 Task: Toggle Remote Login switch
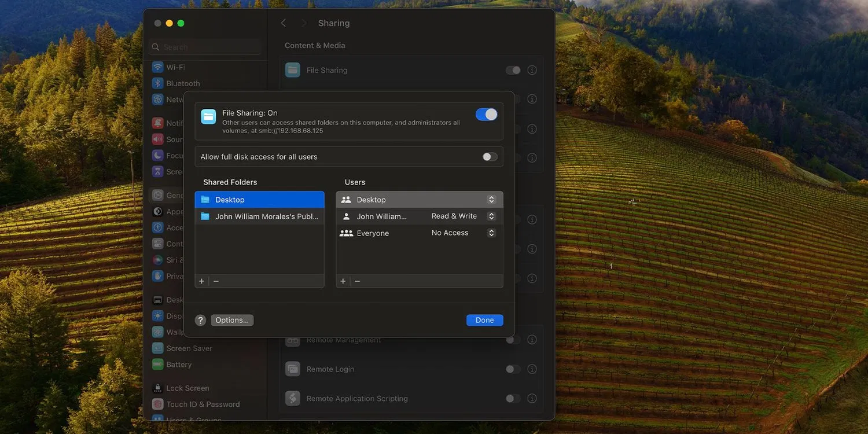click(x=512, y=369)
